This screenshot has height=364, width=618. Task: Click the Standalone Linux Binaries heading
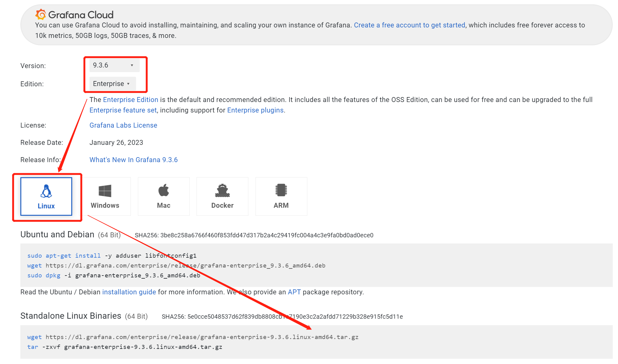pyautogui.click(x=71, y=316)
